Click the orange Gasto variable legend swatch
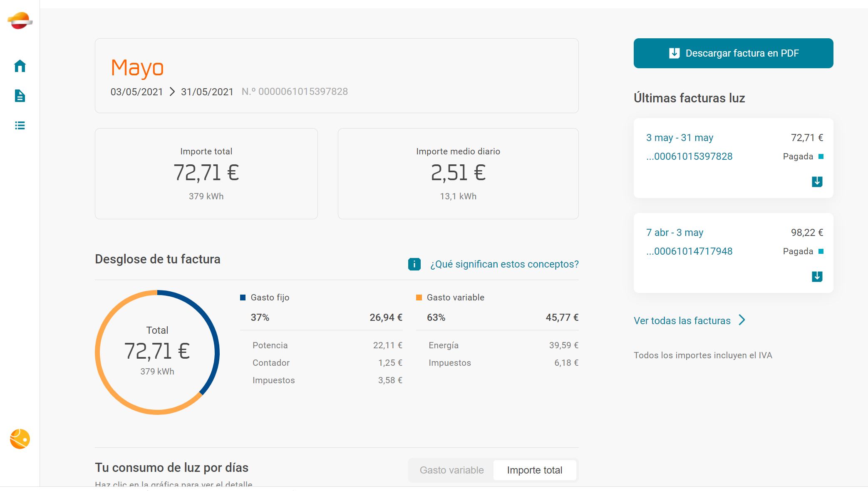 [x=419, y=298]
